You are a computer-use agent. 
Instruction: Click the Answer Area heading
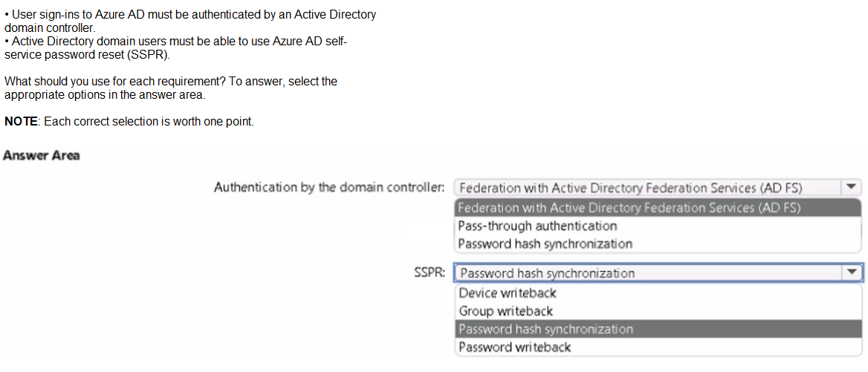coord(42,155)
